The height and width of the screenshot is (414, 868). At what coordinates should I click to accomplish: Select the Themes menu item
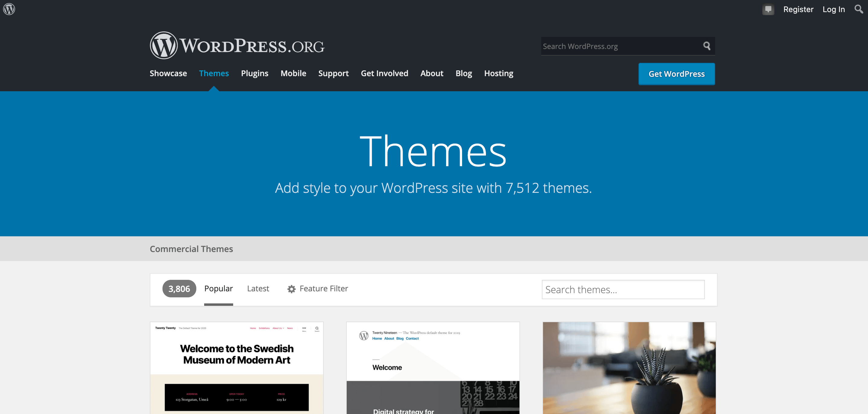point(214,73)
